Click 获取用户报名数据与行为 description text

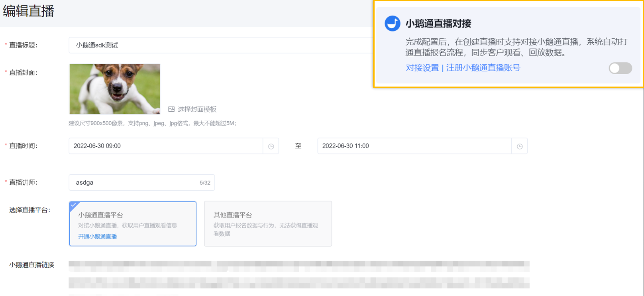[x=265, y=229]
